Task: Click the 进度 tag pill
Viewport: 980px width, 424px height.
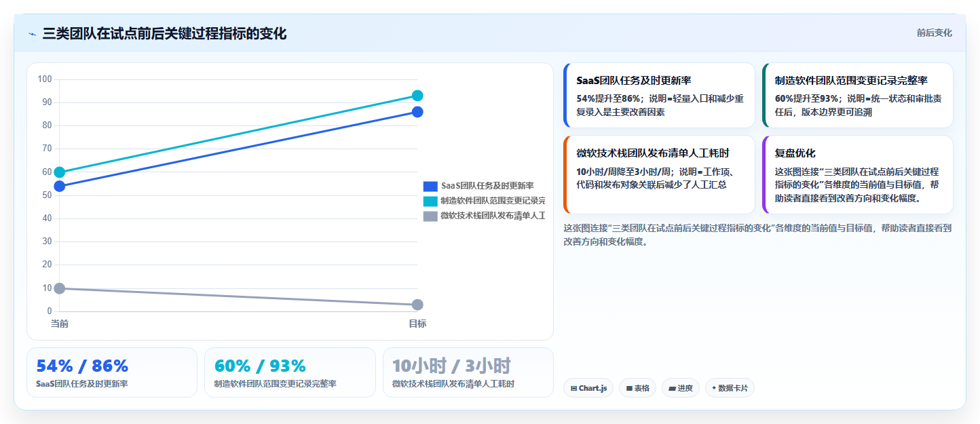Action: click(x=681, y=388)
